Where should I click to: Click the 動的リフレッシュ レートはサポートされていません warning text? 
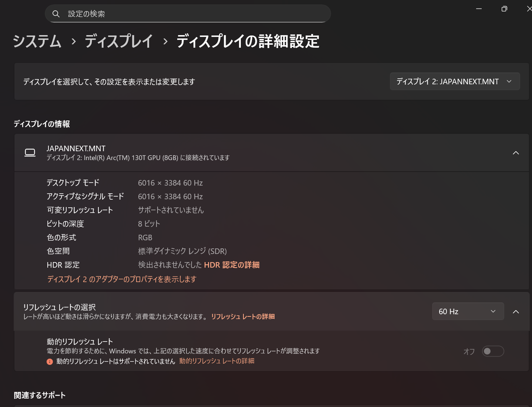[116, 361]
